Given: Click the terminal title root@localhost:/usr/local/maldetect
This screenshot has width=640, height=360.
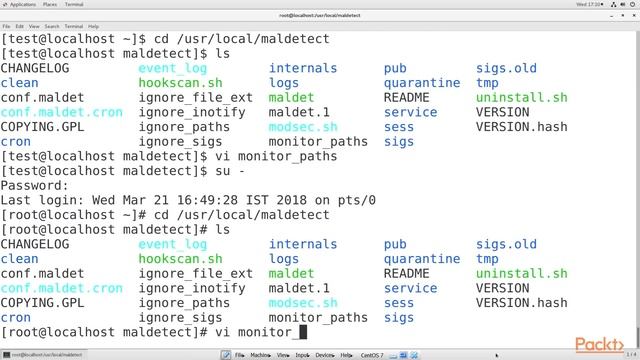Looking at the screenshot, I should (x=320, y=16).
